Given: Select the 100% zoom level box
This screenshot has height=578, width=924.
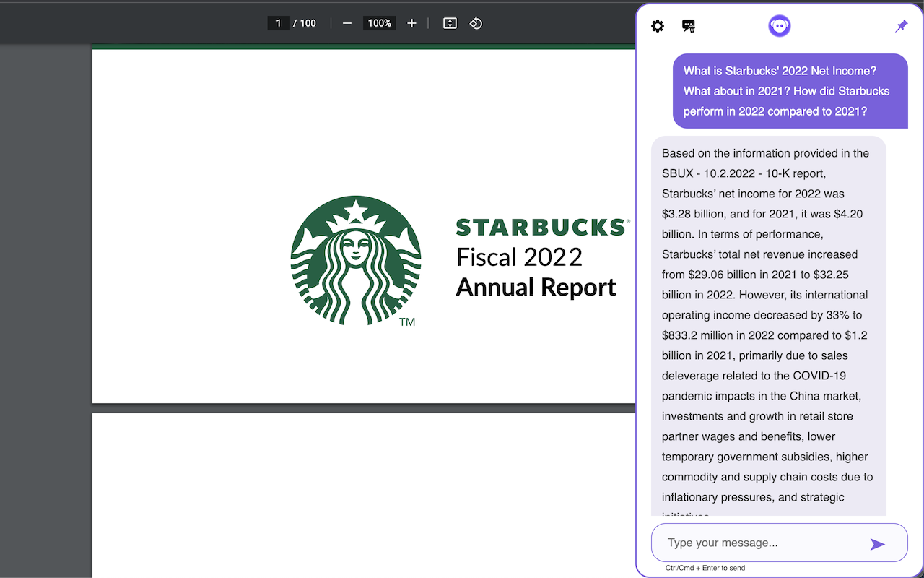Looking at the screenshot, I should [x=379, y=23].
